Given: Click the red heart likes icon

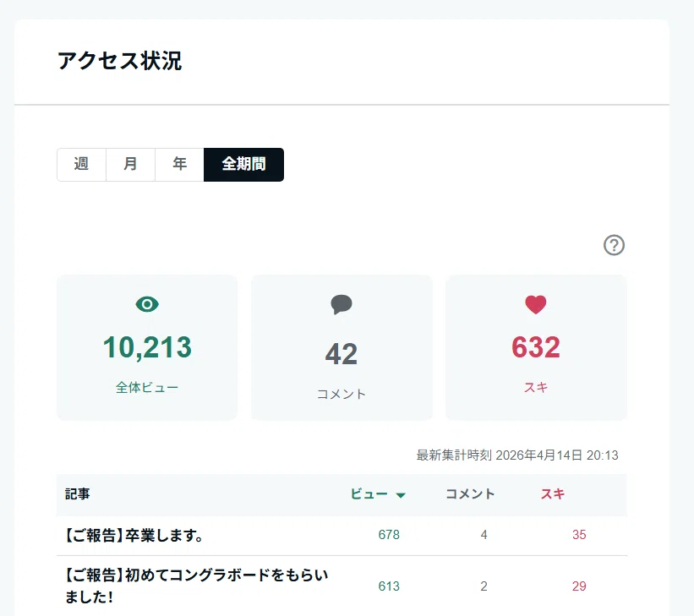Looking at the screenshot, I should (536, 304).
